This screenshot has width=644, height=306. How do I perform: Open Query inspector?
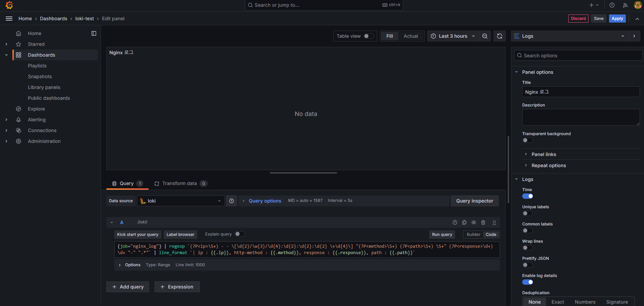pos(474,201)
